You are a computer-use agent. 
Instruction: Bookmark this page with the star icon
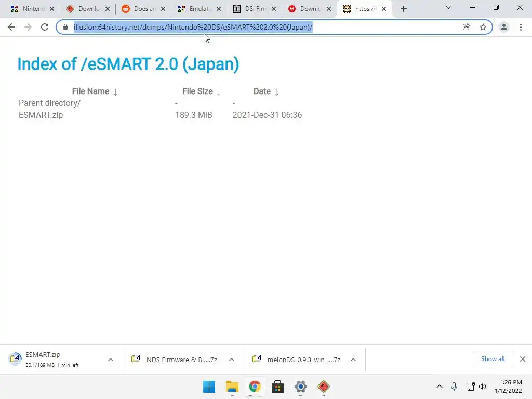pyautogui.click(x=483, y=27)
